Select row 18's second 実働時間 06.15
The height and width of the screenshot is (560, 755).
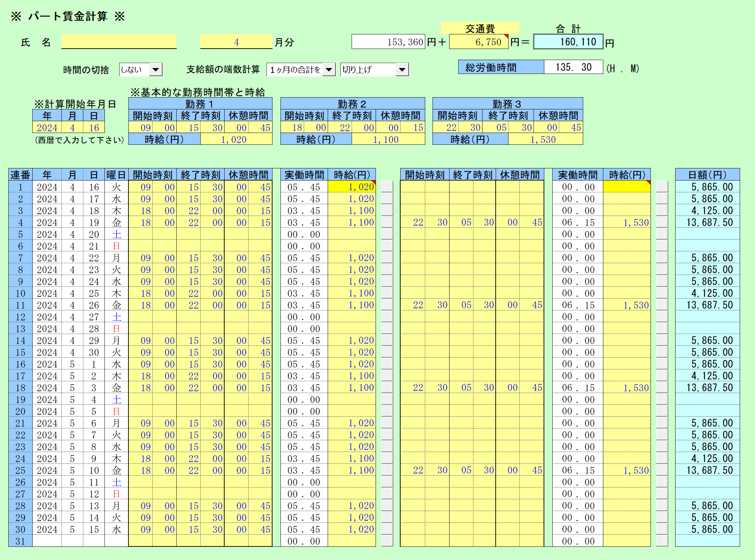[578, 387]
